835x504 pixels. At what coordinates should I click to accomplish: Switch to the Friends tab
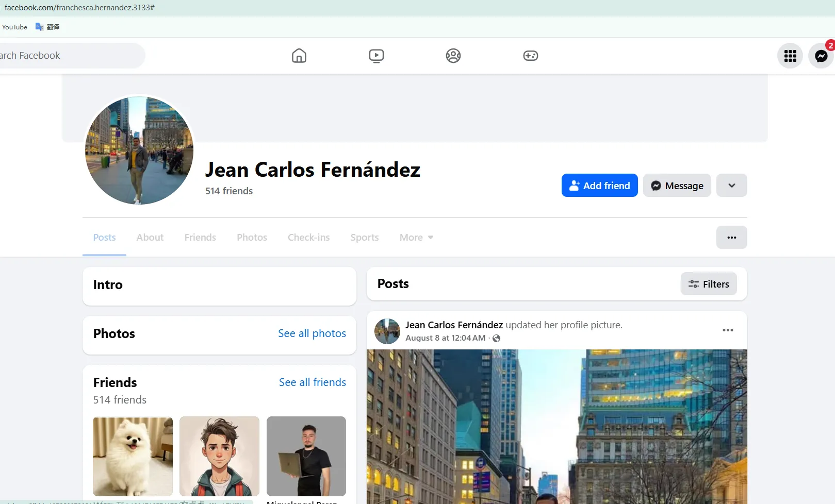tap(200, 238)
